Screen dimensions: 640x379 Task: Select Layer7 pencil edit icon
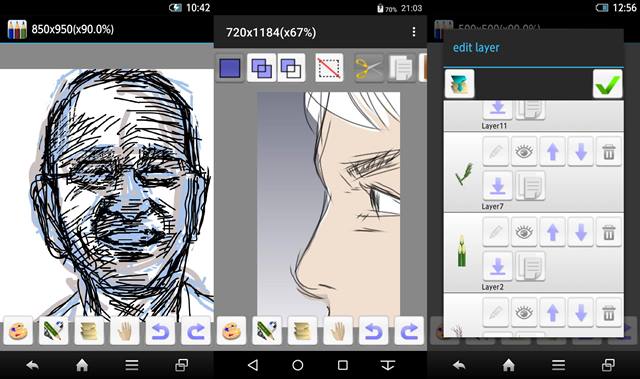496,152
